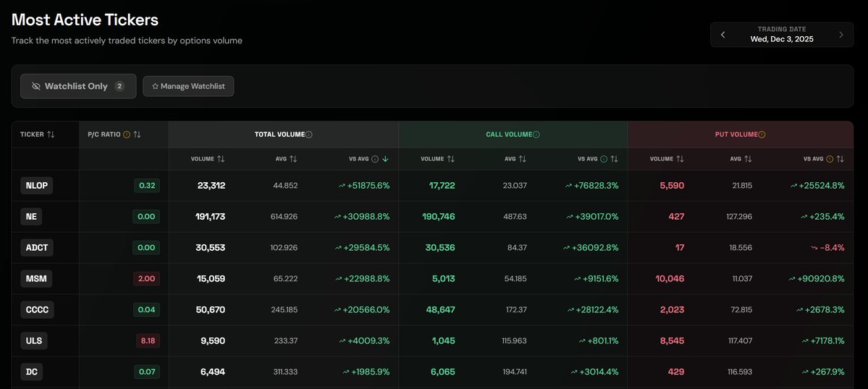The height and width of the screenshot is (389, 868).
Task: Select MSM put volume 10,046
Action: 670,278
